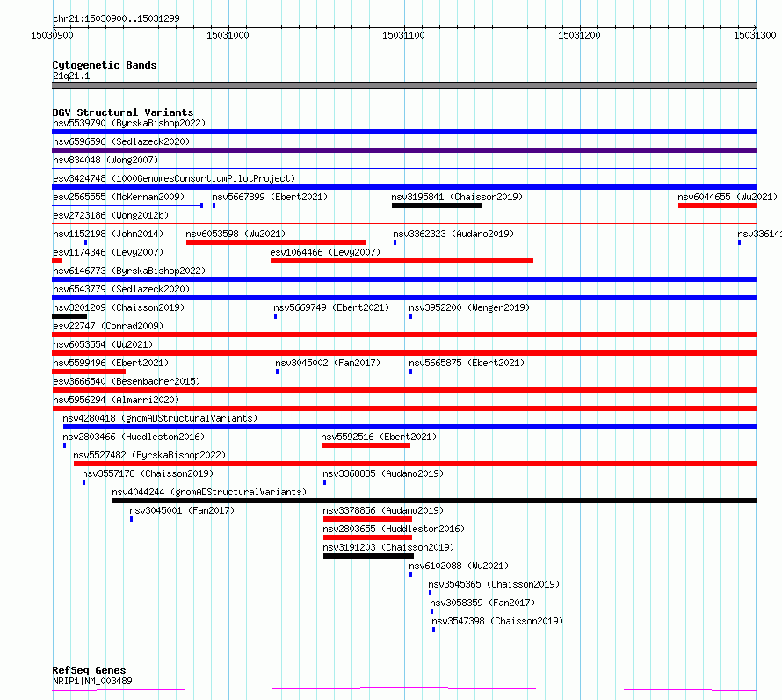
Task: Click esv22747 (Conrad2009) label
Action: tap(108, 326)
